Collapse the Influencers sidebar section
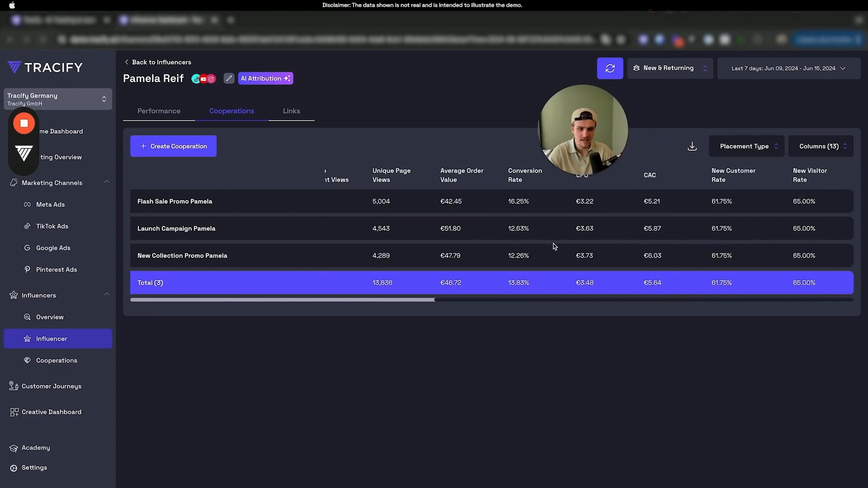Screen dimensions: 868x488 [107, 294]
